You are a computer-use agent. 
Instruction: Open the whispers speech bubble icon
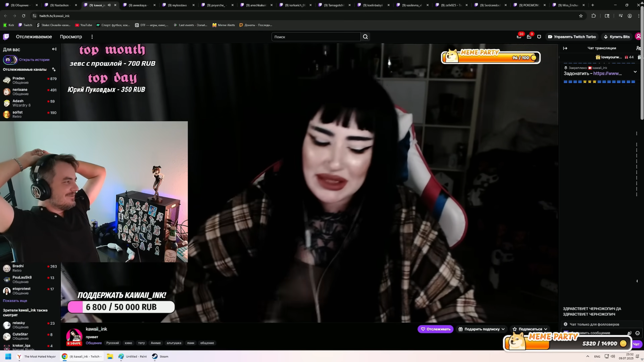coord(539,37)
